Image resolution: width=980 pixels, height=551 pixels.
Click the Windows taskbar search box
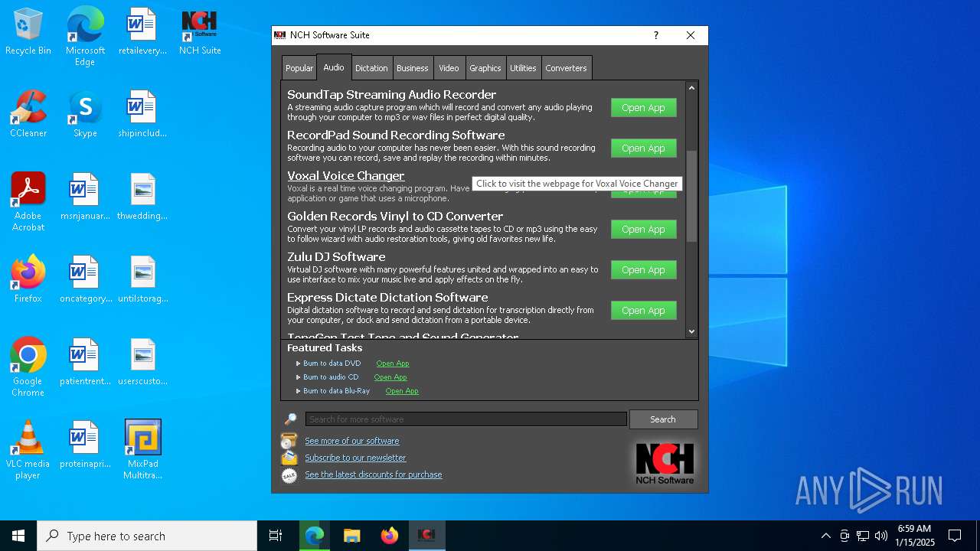click(x=147, y=536)
